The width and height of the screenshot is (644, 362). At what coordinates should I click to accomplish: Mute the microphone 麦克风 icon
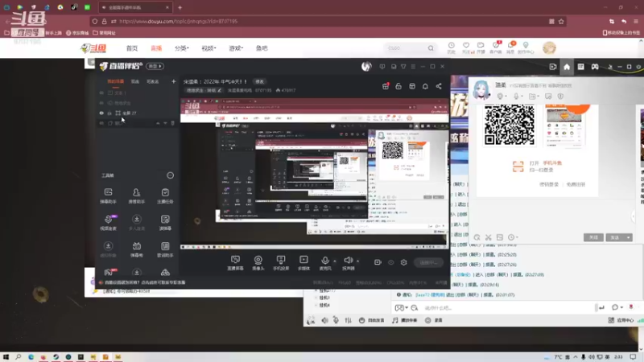(x=325, y=260)
